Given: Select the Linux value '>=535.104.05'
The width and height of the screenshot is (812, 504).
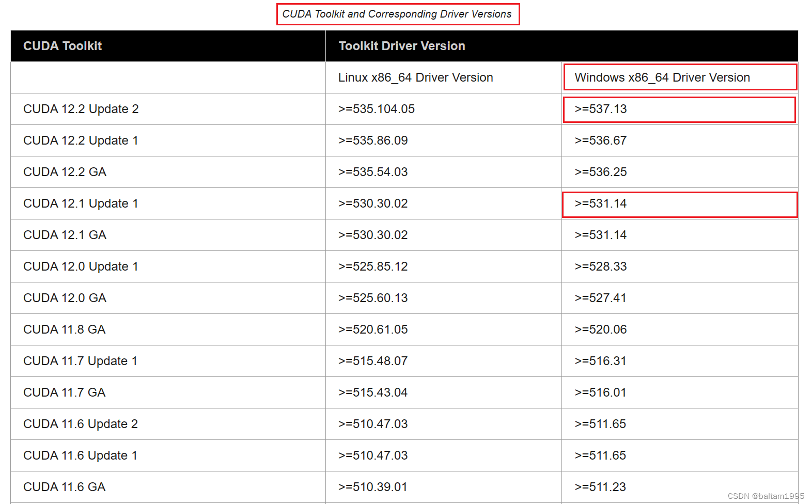Looking at the screenshot, I should coord(377,109).
